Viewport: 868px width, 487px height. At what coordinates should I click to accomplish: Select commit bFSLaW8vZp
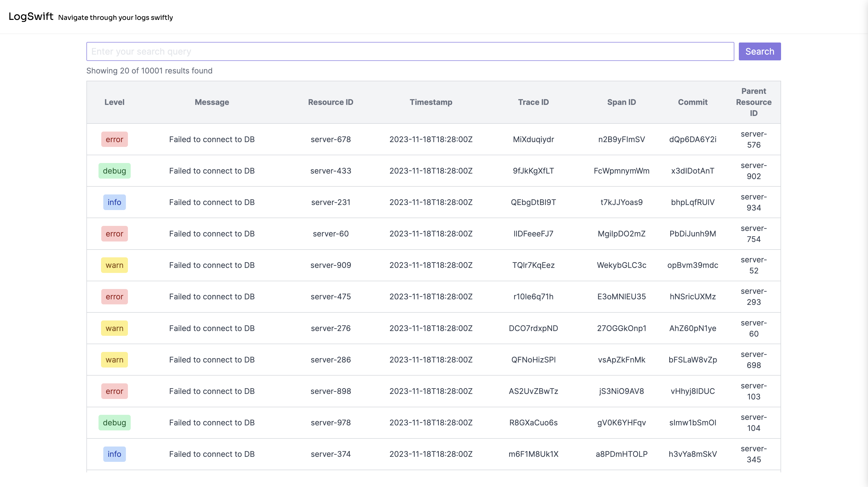692,359
